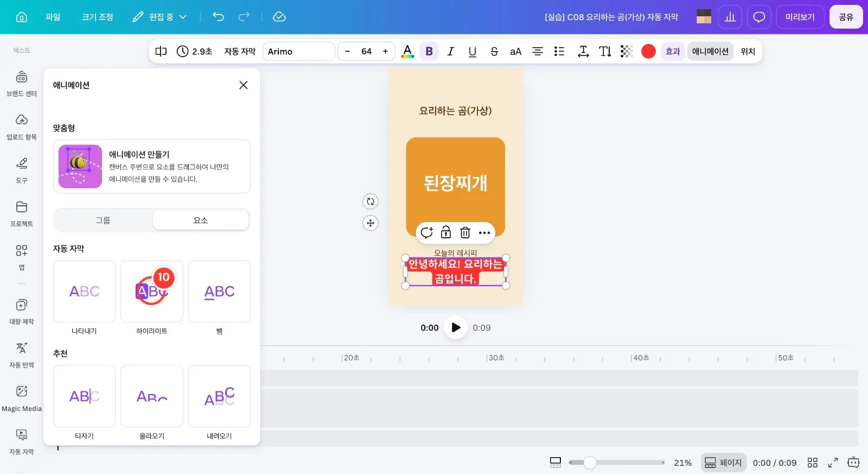Switch to grid view of pages
The width and height of the screenshot is (868, 474).
click(x=812, y=463)
